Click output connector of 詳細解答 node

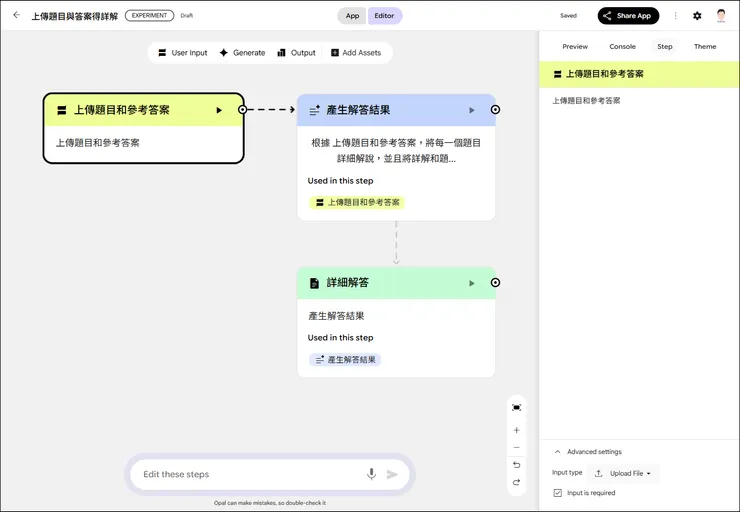495,282
